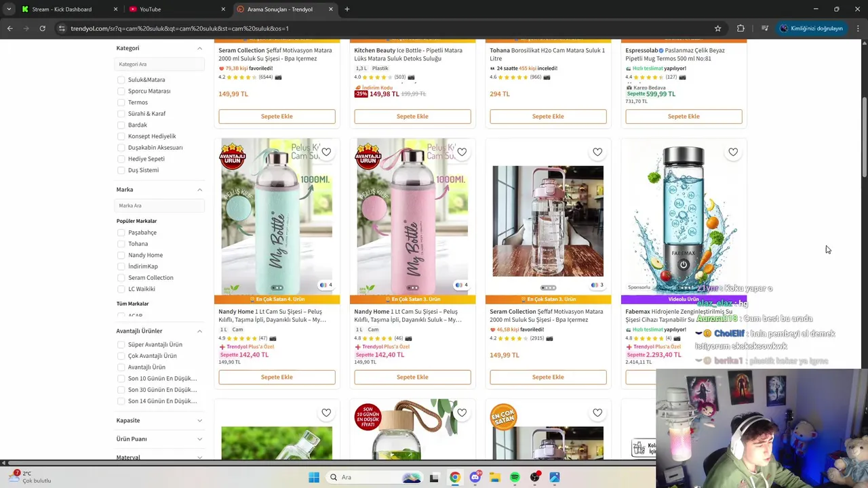Select the Paşabahçe brand checkbox
The image size is (868, 488).
tap(121, 232)
